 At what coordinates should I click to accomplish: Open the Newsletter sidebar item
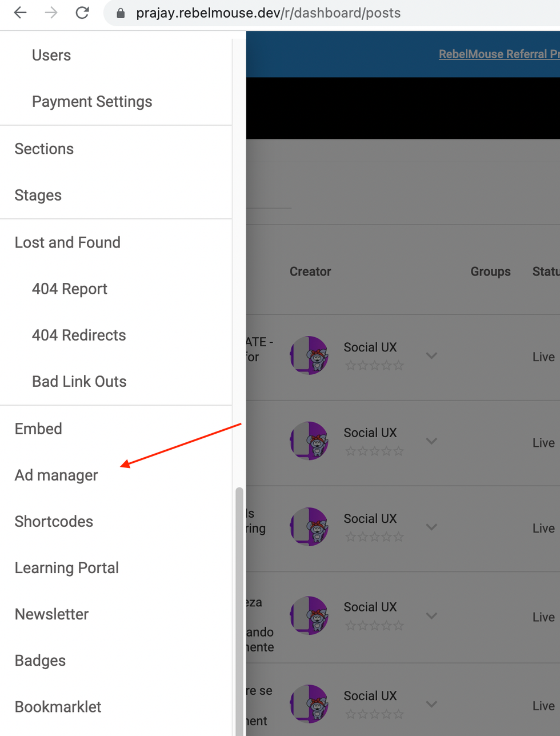52,614
